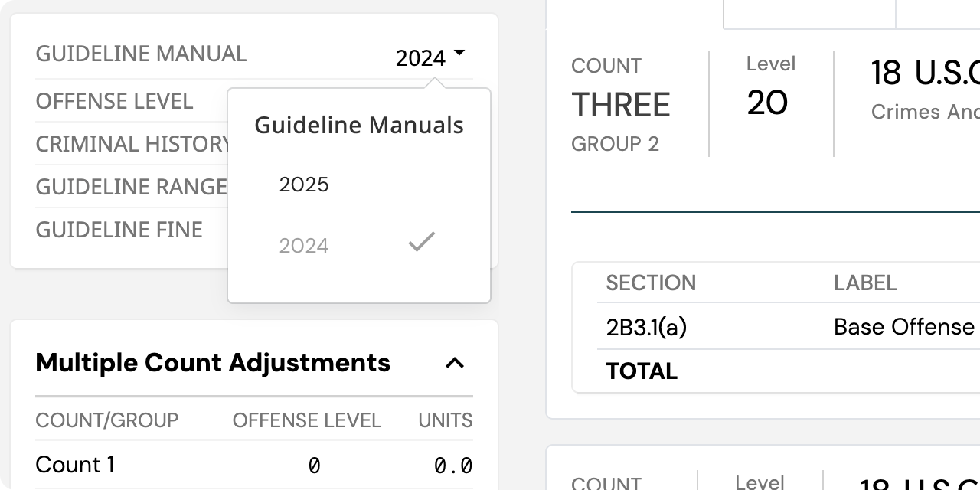The width and height of the screenshot is (980, 490).
Task: Click the checkmark icon beside 2024
Action: coord(421,243)
